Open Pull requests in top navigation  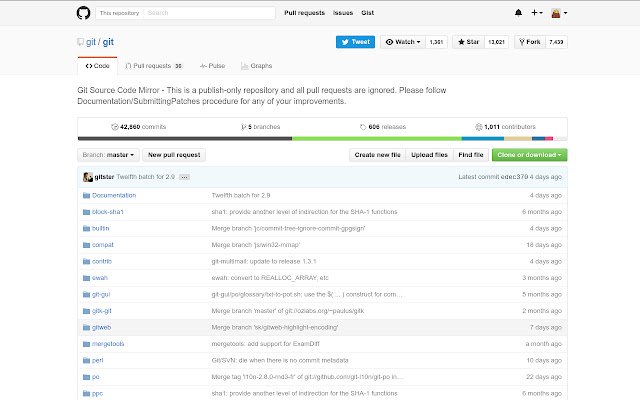pos(304,13)
